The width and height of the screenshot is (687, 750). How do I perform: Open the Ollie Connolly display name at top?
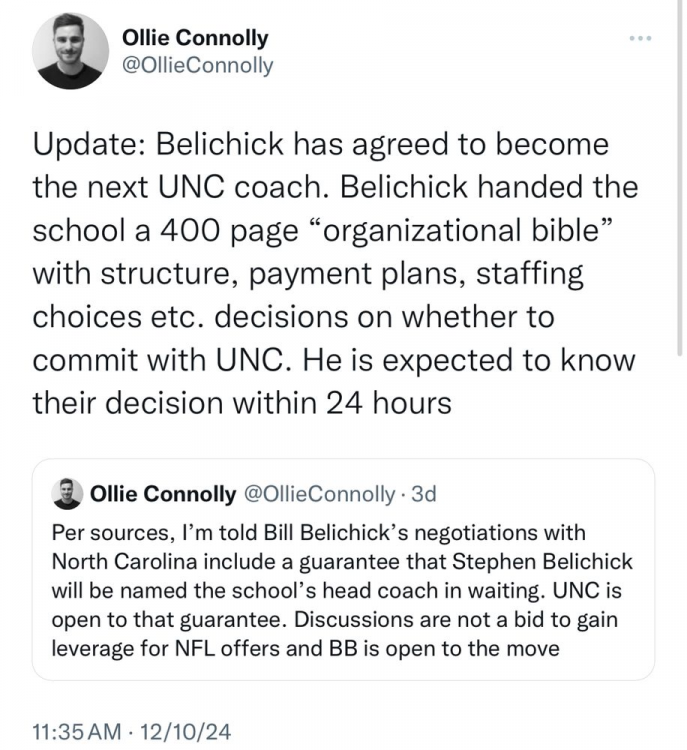[x=195, y=38]
